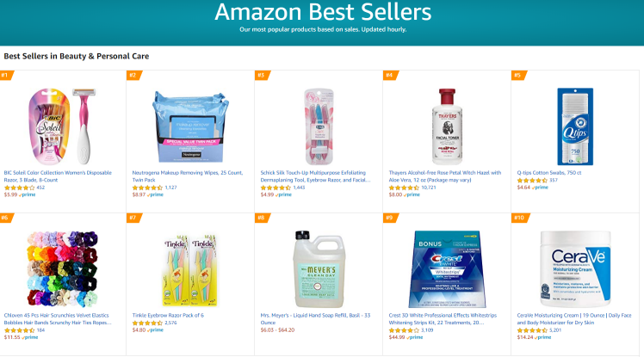Open Q-tips Cotton Swabs title link
The width and height of the screenshot is (644, 357).
click(549, 172)
